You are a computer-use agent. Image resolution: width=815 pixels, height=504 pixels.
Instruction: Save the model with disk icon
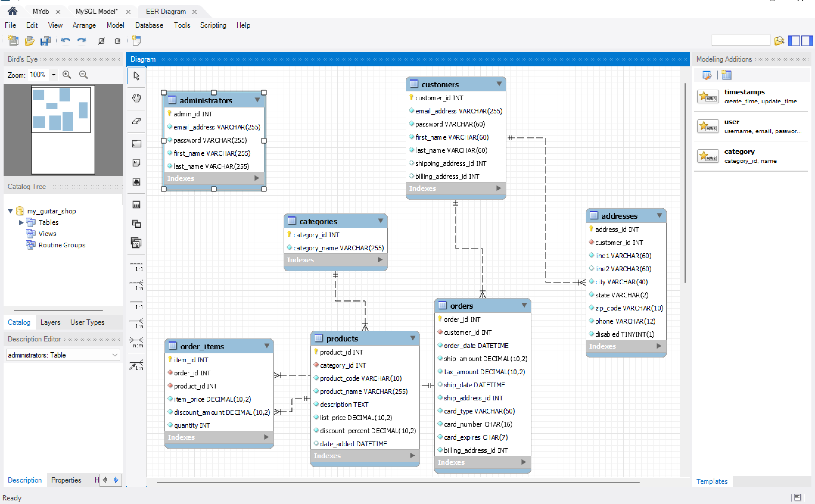tap(45, 41)
